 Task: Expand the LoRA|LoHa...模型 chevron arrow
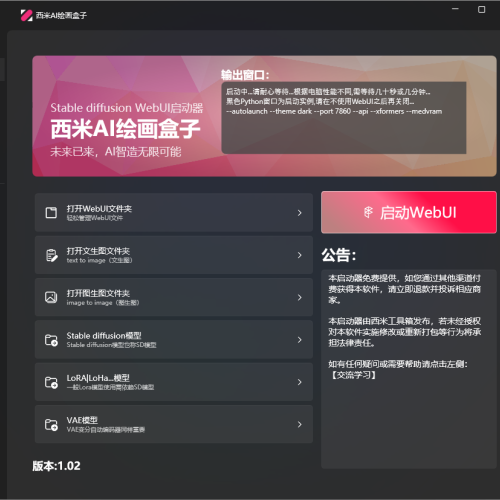click(x=299, y=382)
